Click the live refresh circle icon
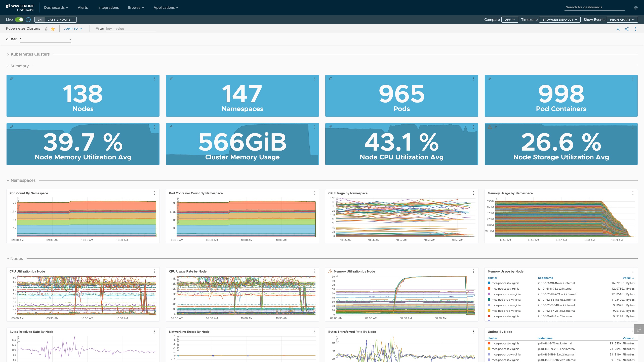This screenshot has height=362, width=644. click(x=28, y=20)
